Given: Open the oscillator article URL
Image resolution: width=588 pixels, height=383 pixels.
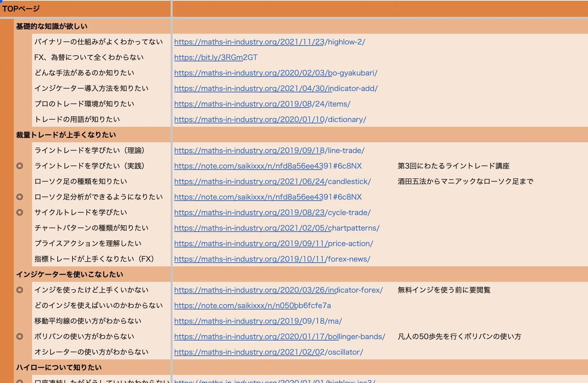Looking at the screenshot, I should 268,352.
